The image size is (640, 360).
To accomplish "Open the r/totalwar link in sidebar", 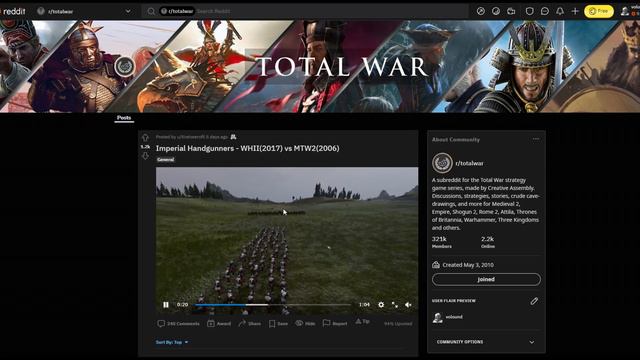I will [x=469, y=163].
